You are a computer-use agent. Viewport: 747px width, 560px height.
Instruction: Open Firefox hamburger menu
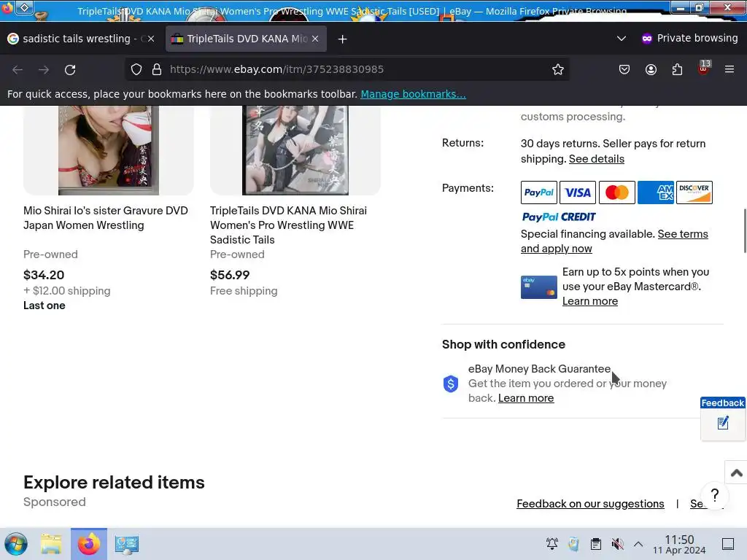click(729, 69)
